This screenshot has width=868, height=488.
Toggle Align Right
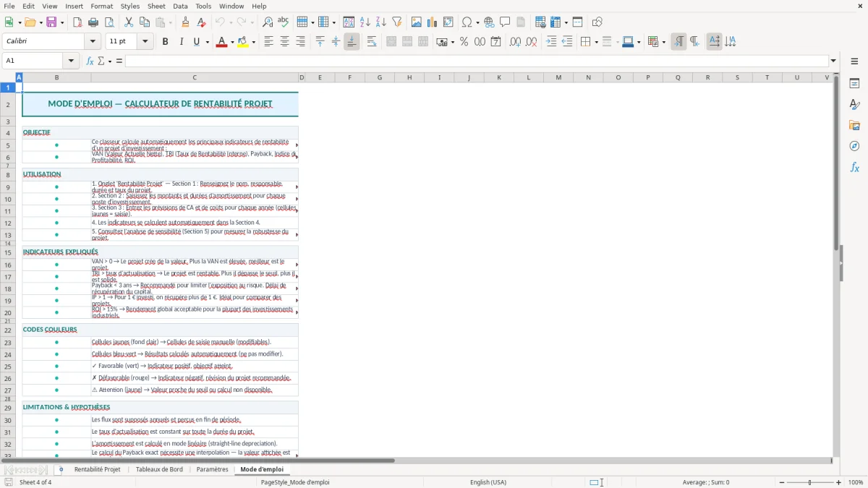coord(300,42)
